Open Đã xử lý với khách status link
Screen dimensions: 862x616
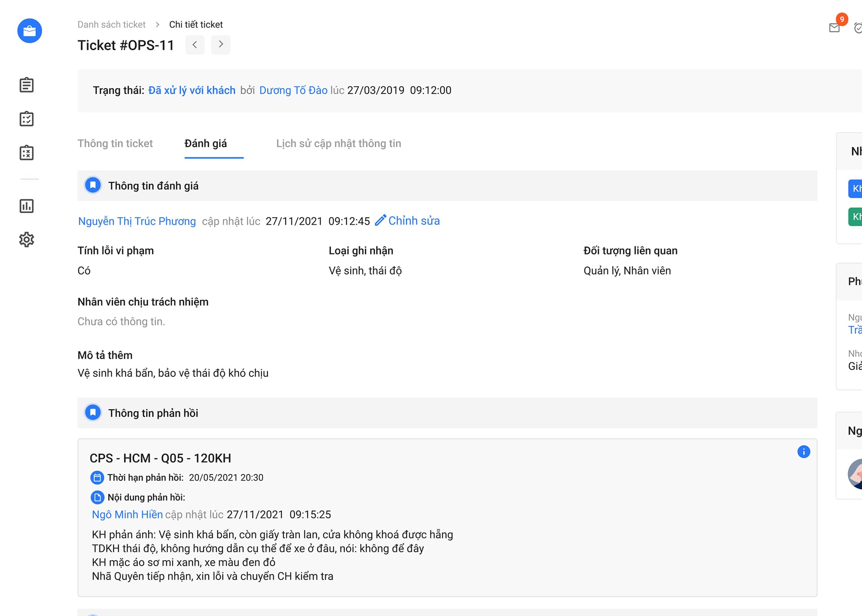coord(192,90)
